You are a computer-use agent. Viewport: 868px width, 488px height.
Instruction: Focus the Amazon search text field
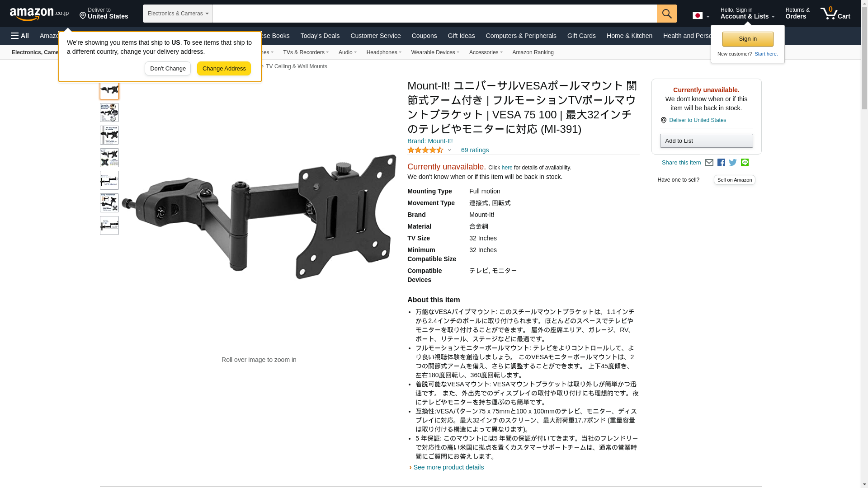434,14
